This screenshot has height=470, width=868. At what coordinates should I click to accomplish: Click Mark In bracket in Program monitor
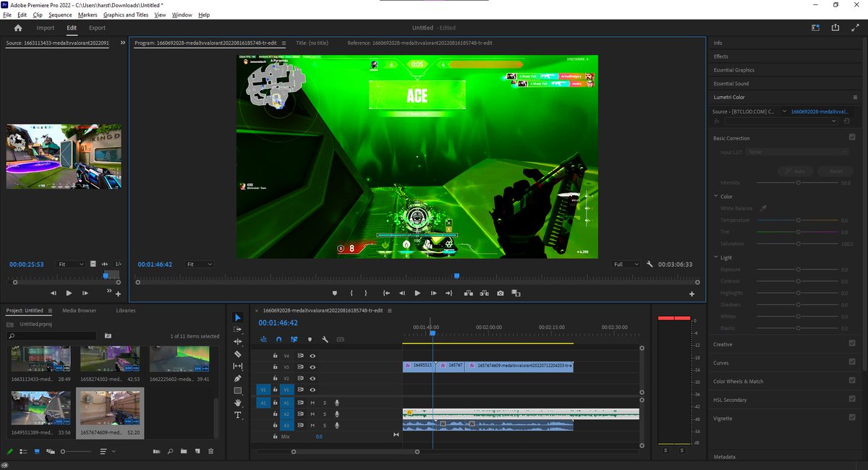(351, 293)
